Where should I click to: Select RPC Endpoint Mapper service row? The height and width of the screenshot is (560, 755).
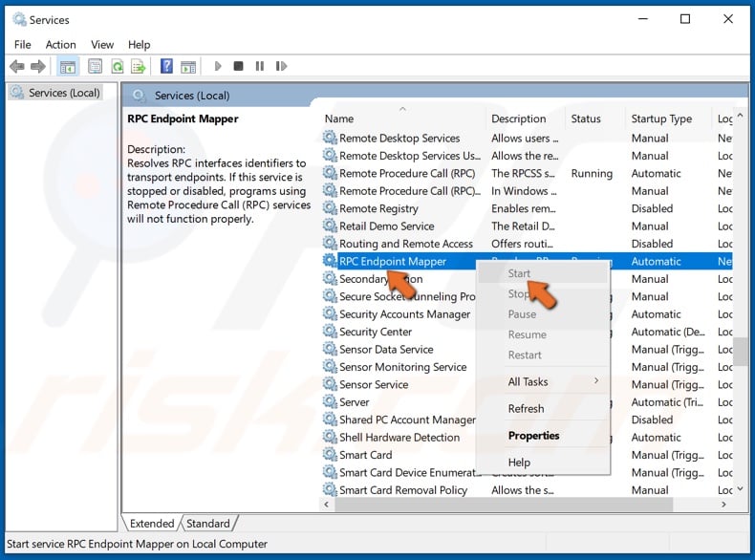pos(527,261)
